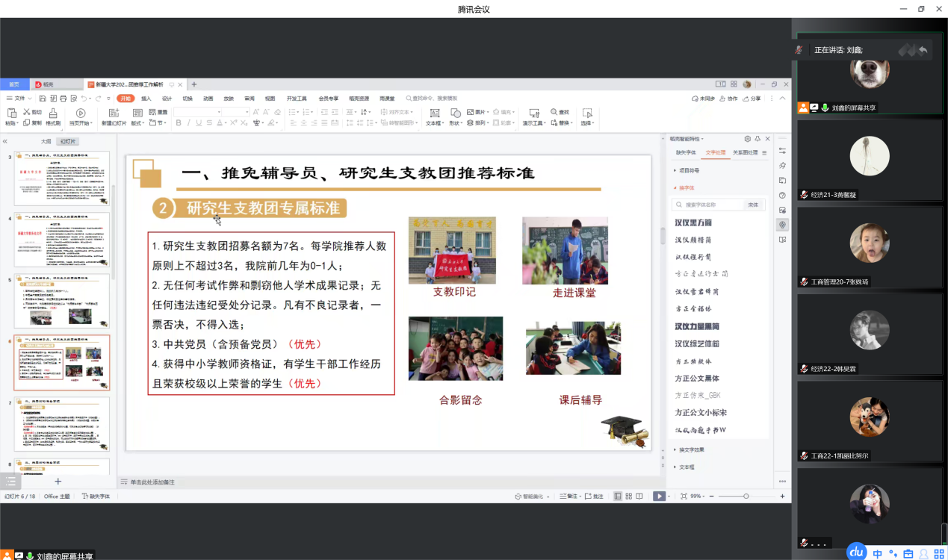Click the 缺失字体 status bar button
Viewport: 948px width, 560px height.
coord(96,496)
